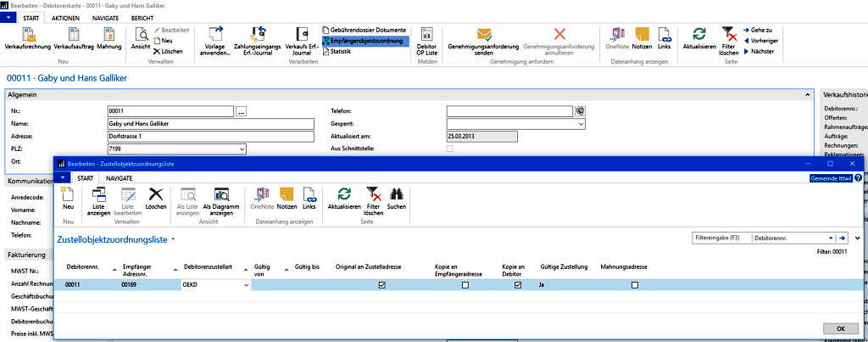Open the PLZ dropdown field
The height and width of the screenshot is (342, 868).
(x=242, y=149)
